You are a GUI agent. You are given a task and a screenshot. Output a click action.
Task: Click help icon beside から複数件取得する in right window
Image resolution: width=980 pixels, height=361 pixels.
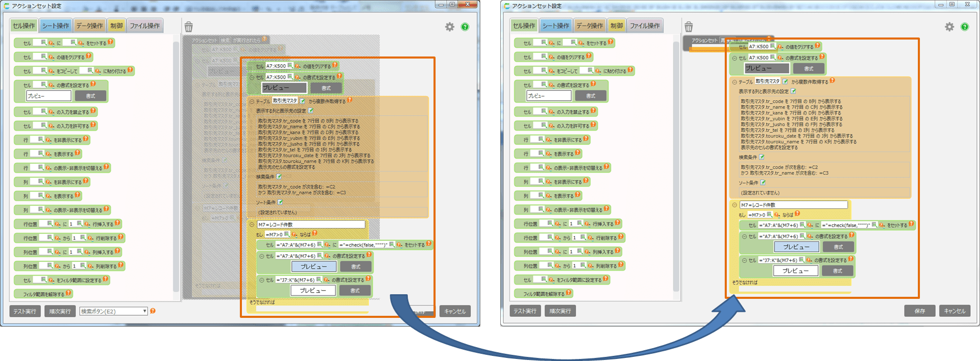pyautogui.click(x=832, y=81)
